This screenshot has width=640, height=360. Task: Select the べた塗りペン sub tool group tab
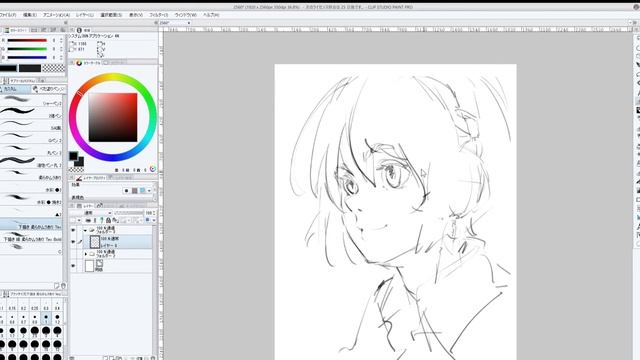(x=49, y=89)
